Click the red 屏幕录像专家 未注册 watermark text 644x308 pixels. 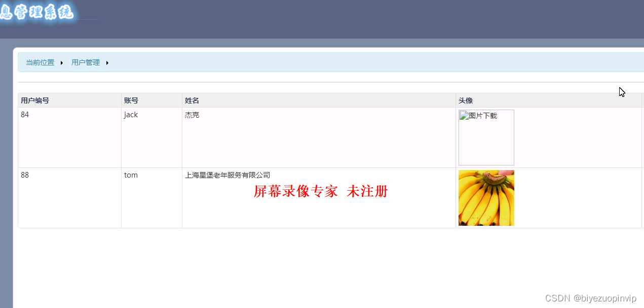(x=320, y=191)
